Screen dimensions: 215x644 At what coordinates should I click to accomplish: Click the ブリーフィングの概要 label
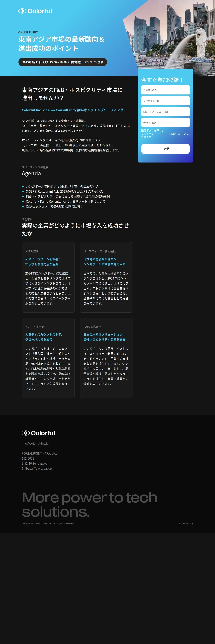pyautogui.click(x=35, y=167)
